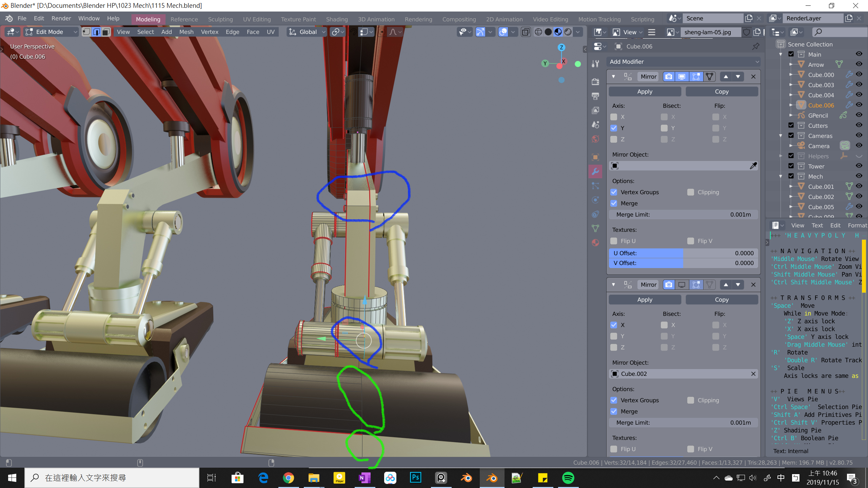Image resolution: width=868 pixels, height=488 pixels.
Task: Toggle X-ray view icon in header
Action: 526,32
